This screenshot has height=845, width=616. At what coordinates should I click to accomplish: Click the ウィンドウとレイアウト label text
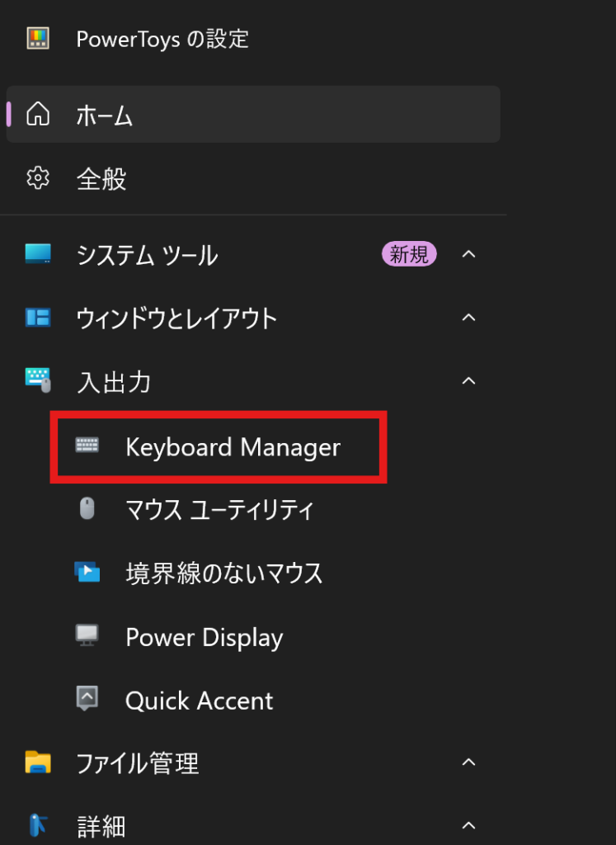pos(176,318)
